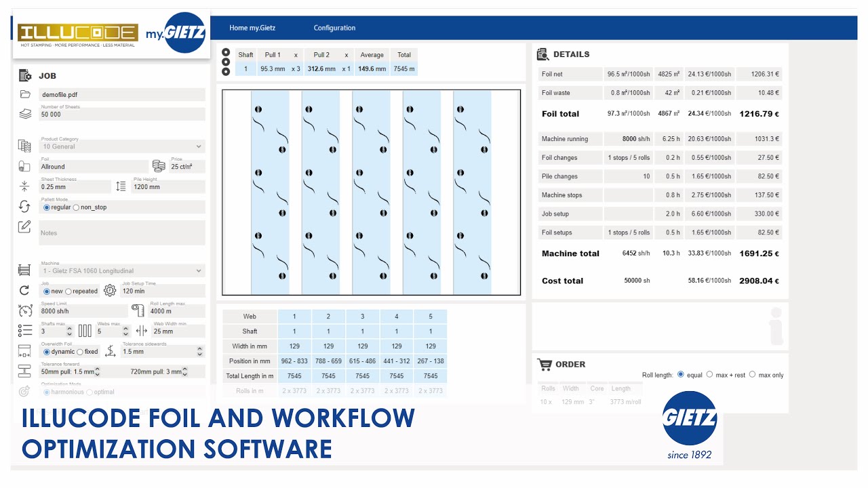Click the Pull 1 value 95.3 mm

tap(273, 68)
